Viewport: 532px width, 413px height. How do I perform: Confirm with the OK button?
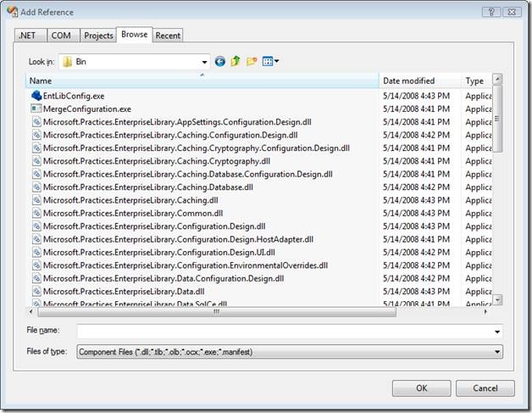pos(421,388)
